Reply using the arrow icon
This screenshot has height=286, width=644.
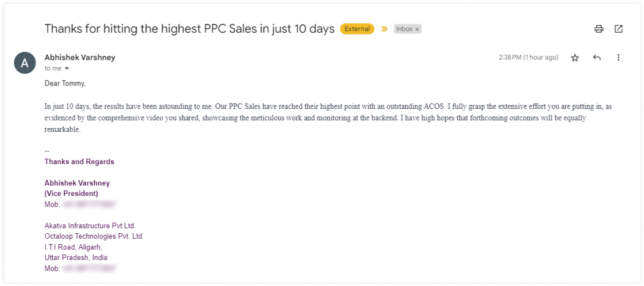(597, 58)
